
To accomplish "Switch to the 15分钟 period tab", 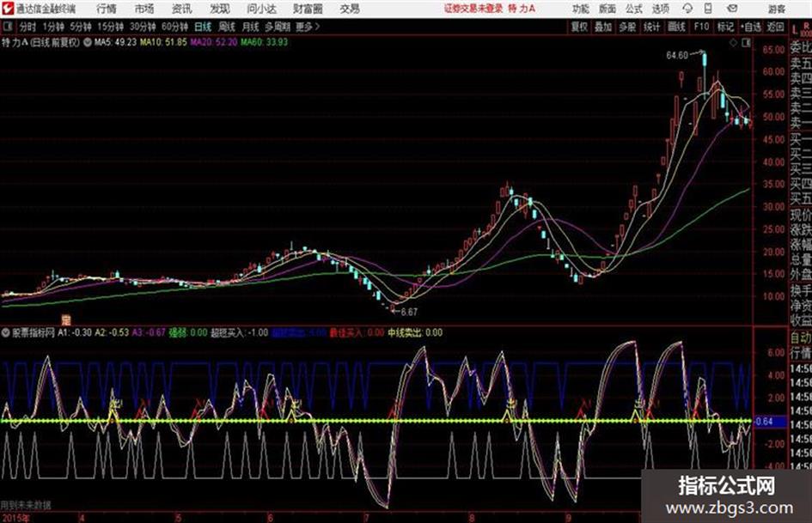I will click(110, 27).
